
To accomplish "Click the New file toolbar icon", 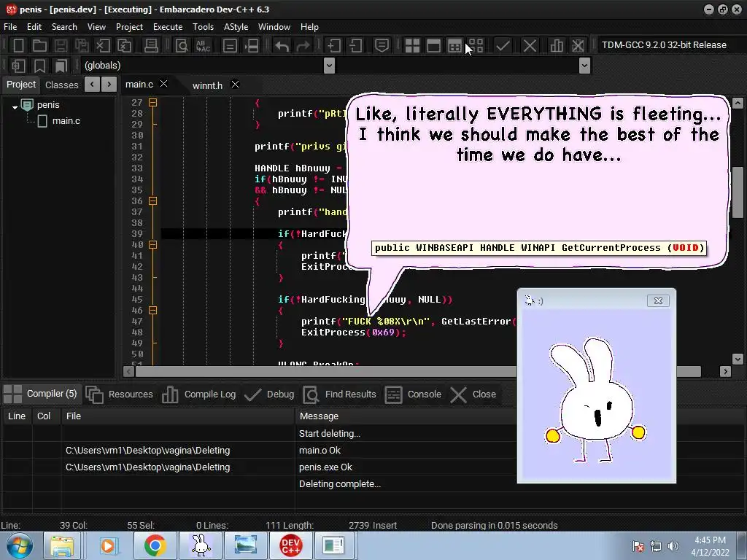I will (19, 45).
